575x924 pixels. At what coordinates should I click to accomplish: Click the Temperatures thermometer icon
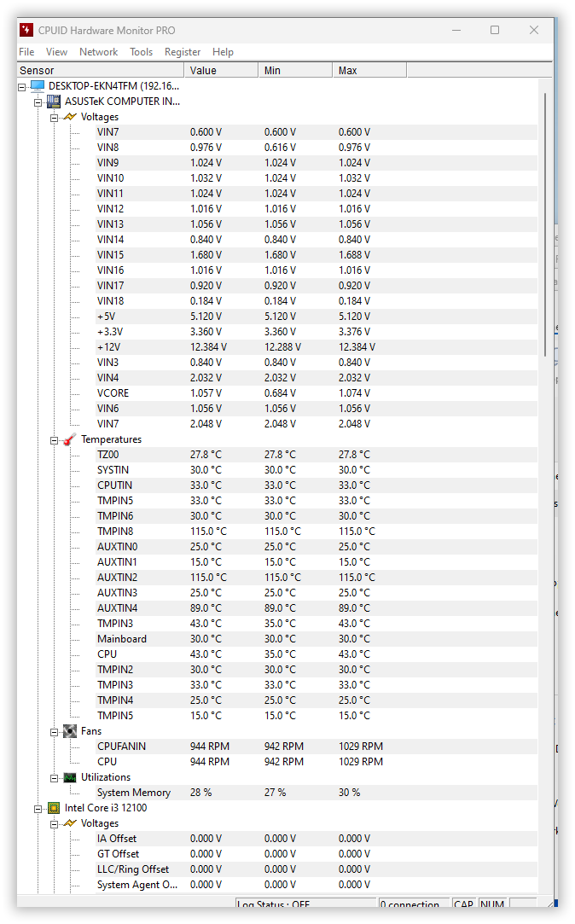point(69,439)
